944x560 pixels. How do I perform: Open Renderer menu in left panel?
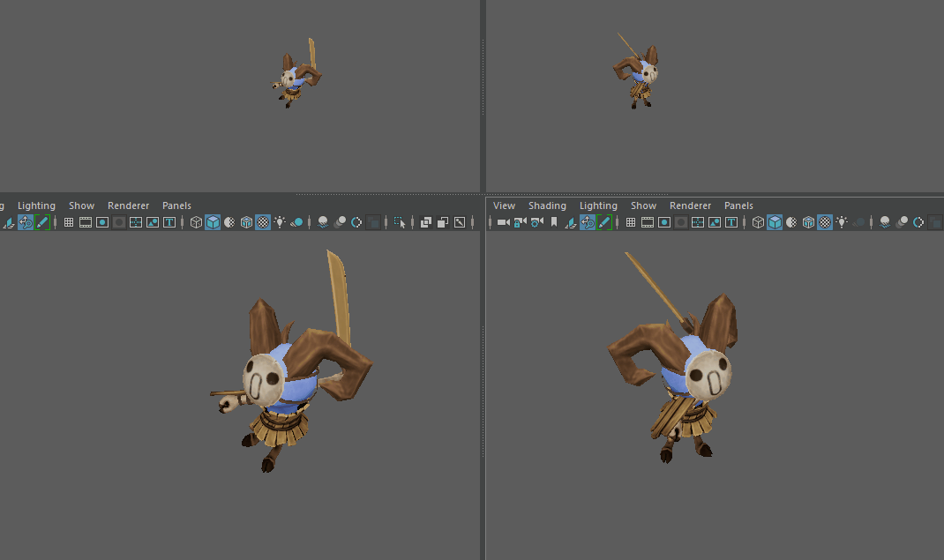click(x=128, y=205)
